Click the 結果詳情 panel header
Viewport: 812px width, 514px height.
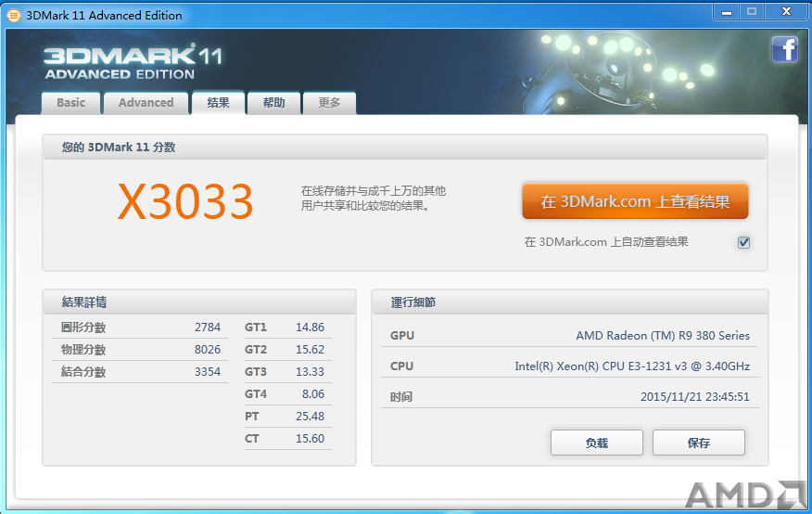200,302
